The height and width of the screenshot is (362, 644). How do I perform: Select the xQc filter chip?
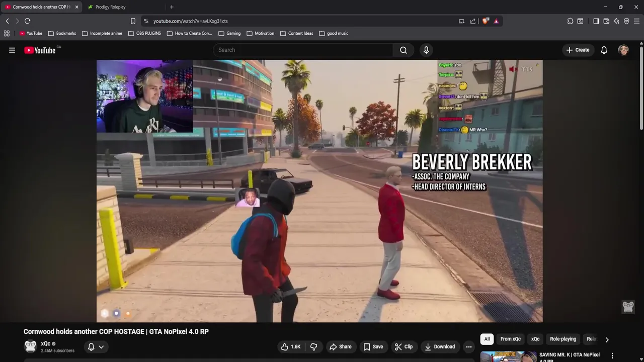(535, 339)
